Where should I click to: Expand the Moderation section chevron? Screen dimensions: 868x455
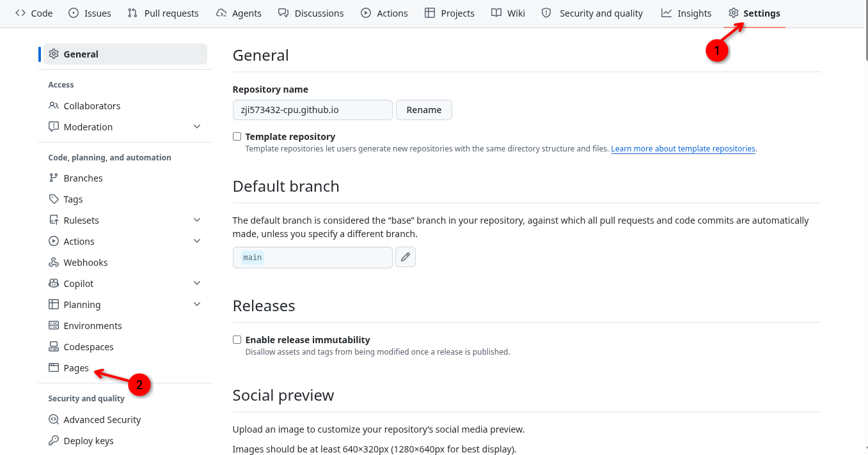tap(197, 127)
